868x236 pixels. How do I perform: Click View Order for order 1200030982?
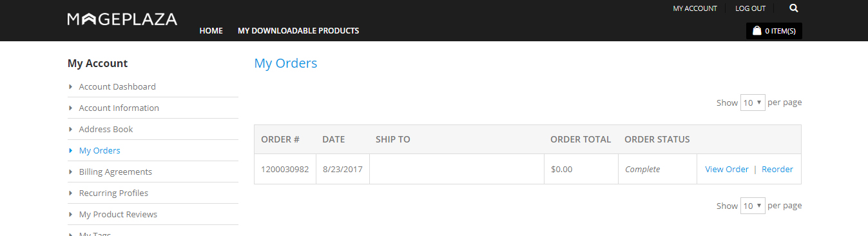point(727,169)
